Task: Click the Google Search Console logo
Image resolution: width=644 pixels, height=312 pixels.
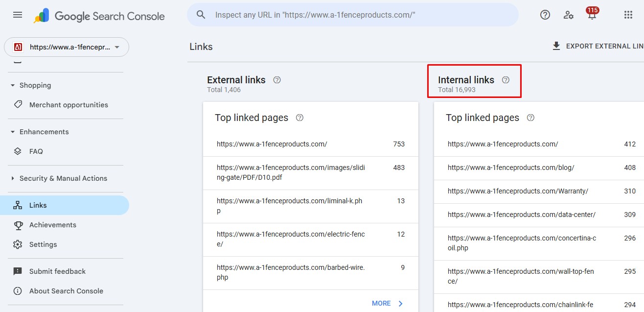Action: 99,16
